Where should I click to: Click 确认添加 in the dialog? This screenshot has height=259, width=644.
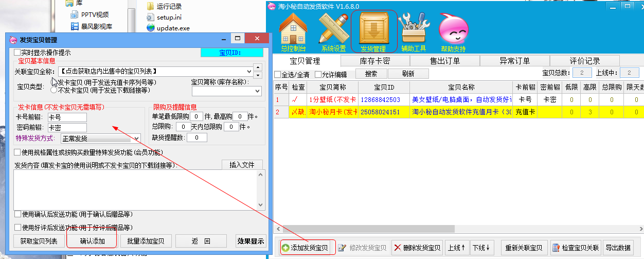coord(92,241)
